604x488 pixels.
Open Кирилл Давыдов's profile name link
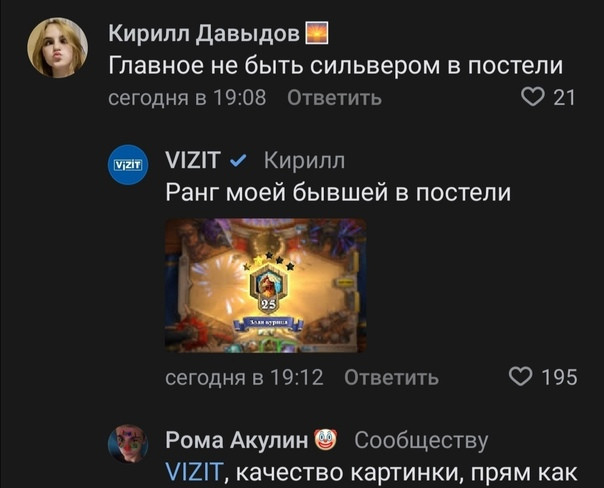tap(204, 33)
